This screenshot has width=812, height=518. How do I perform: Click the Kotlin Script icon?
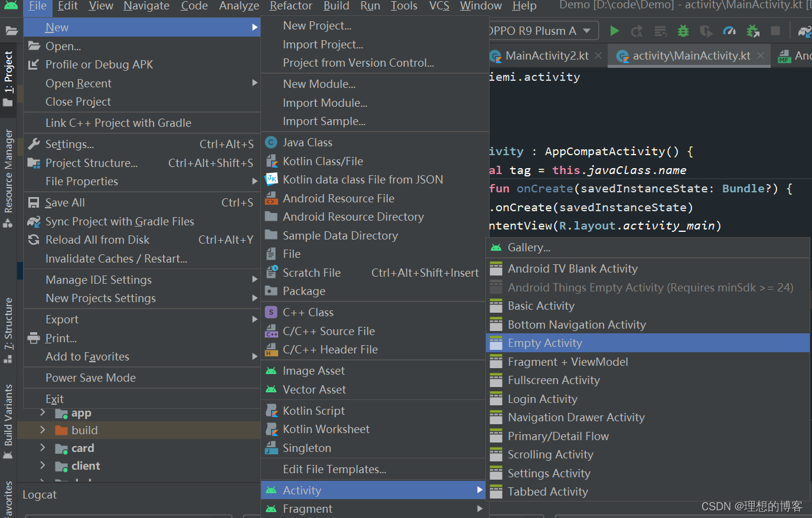(271, 411)
